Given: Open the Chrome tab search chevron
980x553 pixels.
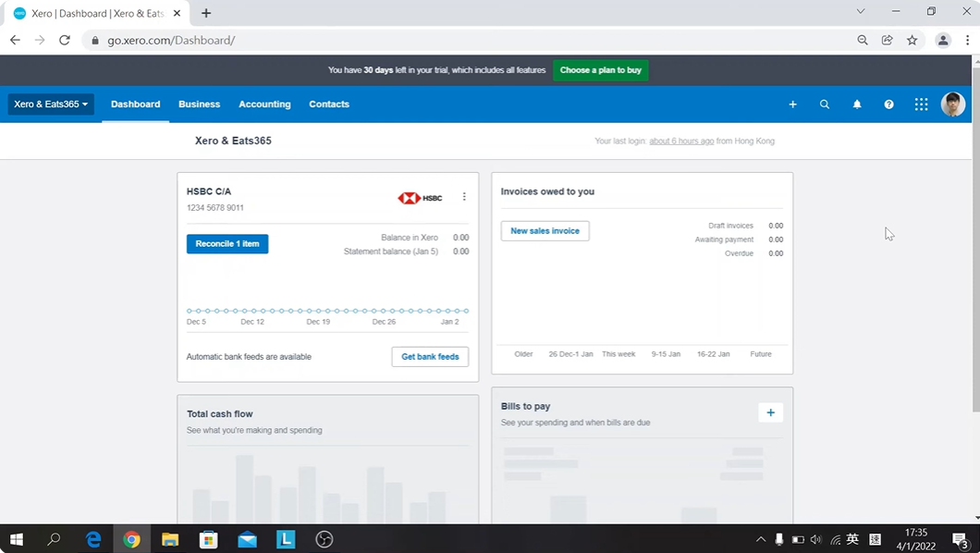Looking at the screenshot, I should pyautogui.click(x=861, y=11).
